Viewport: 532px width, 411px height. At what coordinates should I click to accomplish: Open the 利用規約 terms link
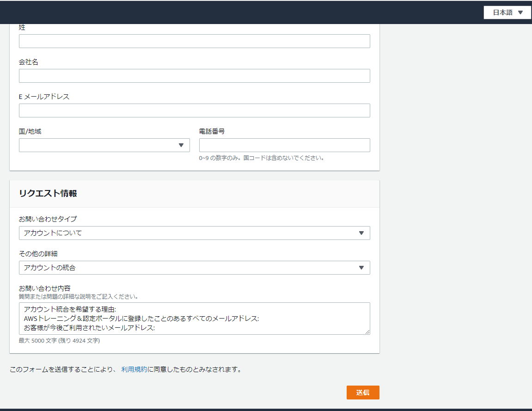point(134,369)
